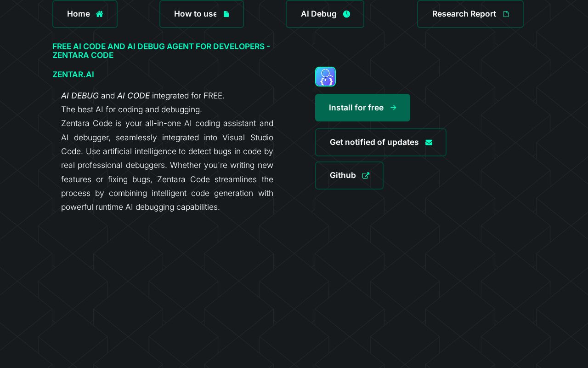588x368 pixels.
Task: Open the AI Debug nav item
Action: coord(325,14)
